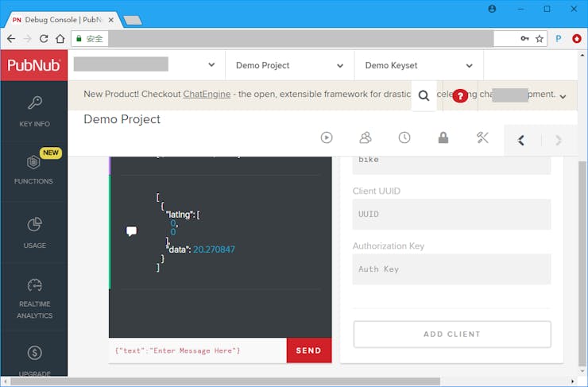This screenshot has width=588, height=387.
Task: Click the saved password key icon
Action: (524, 39)
